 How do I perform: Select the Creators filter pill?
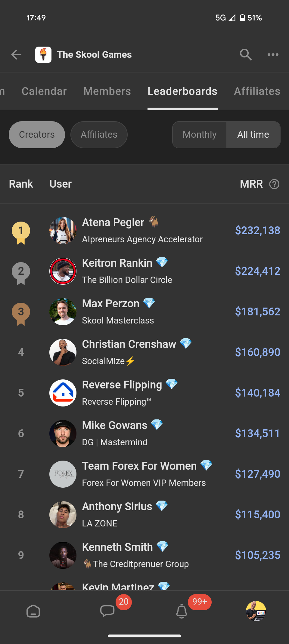coord(36,134)
